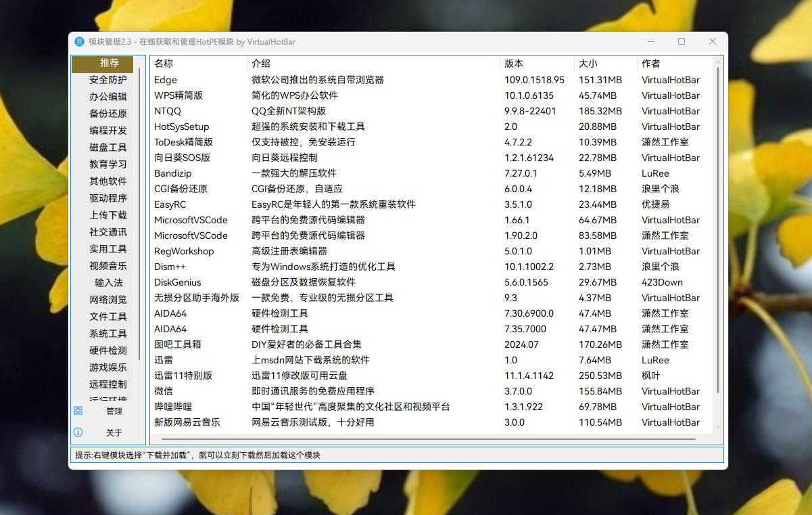Sort by the 作者 column header
812x515 pixels.
[x=675, y=64]
